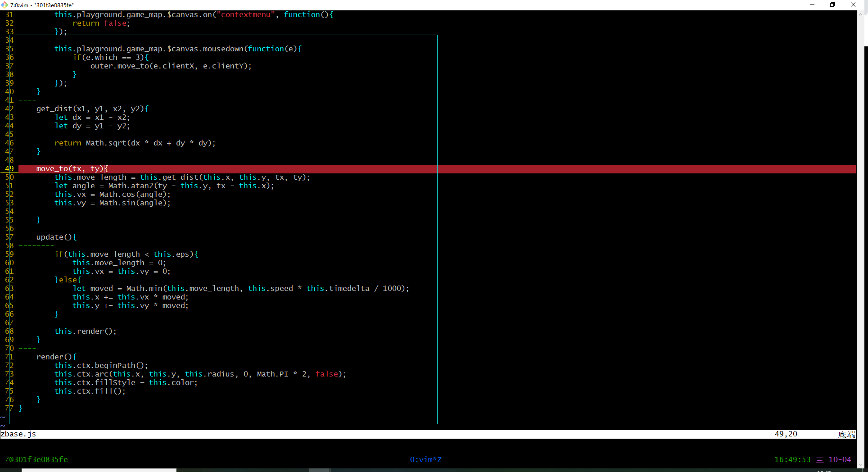Select the 0:vim*Z tmux window tab
Image resolution: width=868 pixels, height=472 pixels.
[x=425, y=460]
